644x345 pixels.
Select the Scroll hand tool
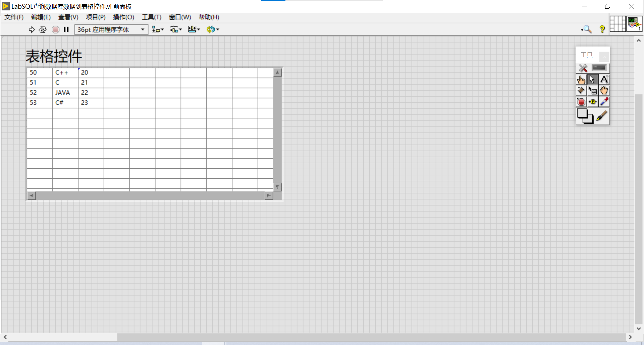coord(604,91)
